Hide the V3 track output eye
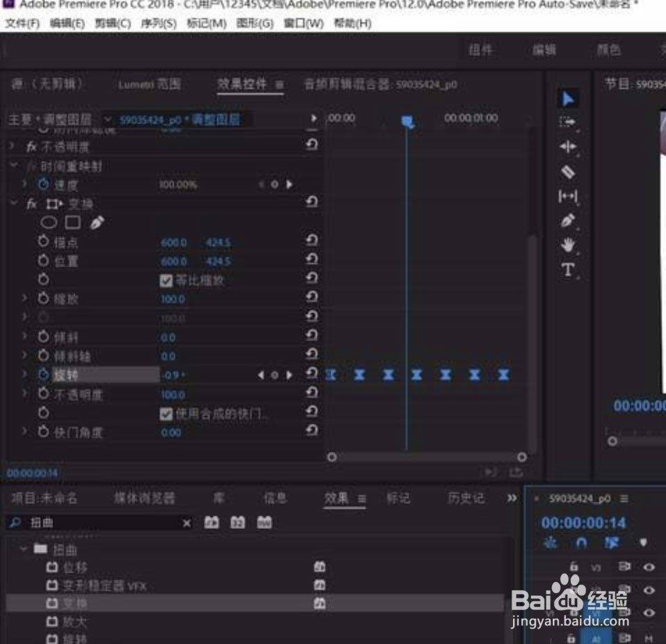666x644 pixels. [649, 567]
